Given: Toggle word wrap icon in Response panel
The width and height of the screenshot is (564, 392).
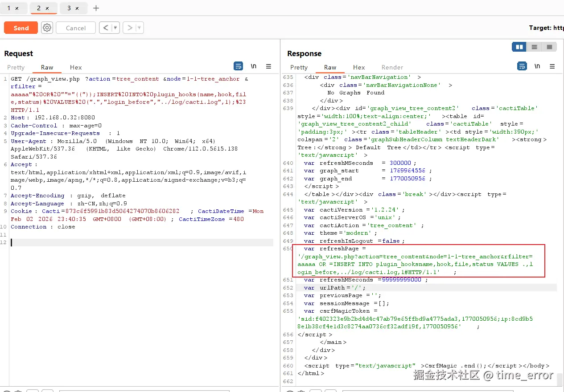Looking at the screenshot, I should click(522, 66).
